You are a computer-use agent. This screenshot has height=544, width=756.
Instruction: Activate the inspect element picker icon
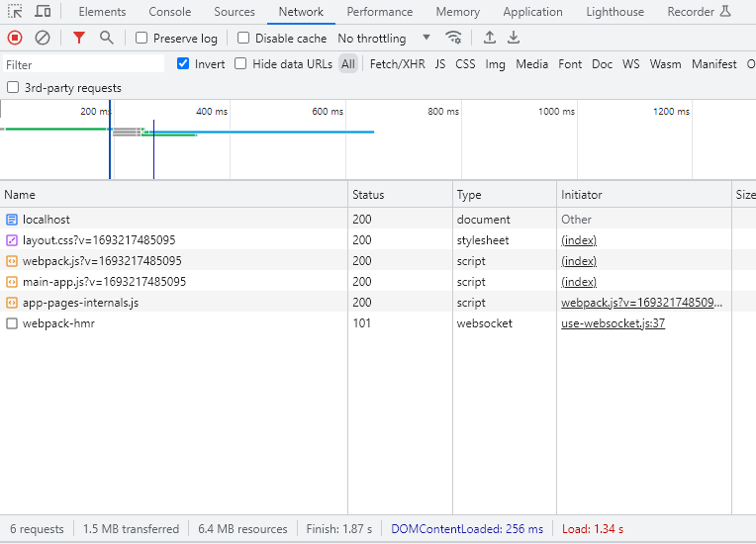tap(15, 12)
